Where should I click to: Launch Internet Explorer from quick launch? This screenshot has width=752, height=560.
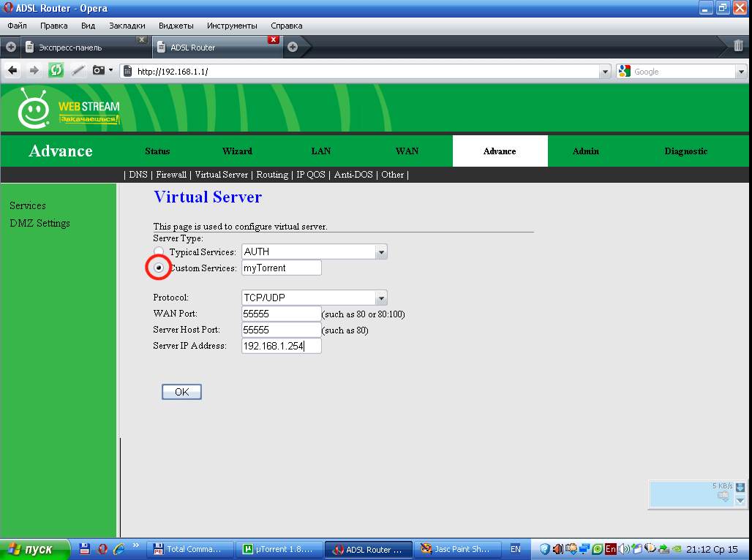pos(118,549)
